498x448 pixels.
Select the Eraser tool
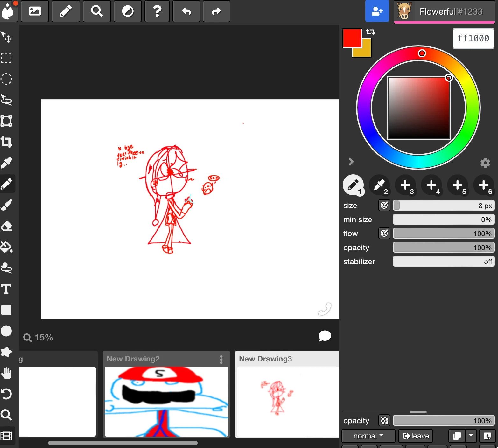6,226
